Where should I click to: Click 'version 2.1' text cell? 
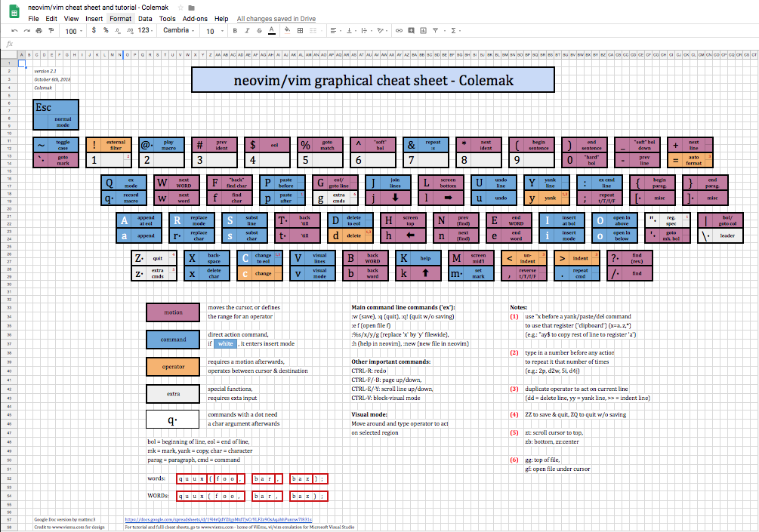pos(45,71)
